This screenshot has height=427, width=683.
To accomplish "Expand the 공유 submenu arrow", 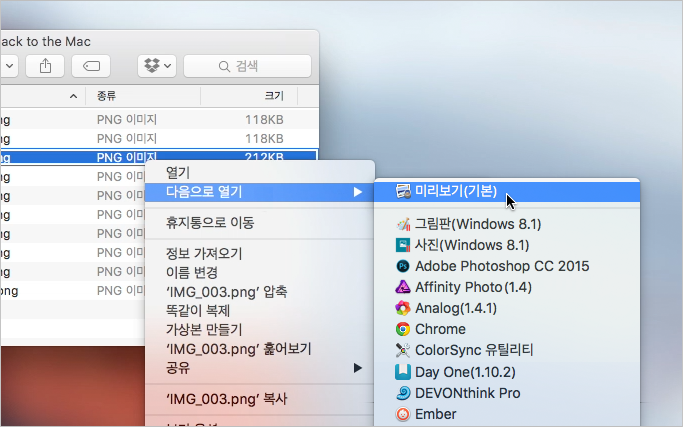I will tap(358, 368).
